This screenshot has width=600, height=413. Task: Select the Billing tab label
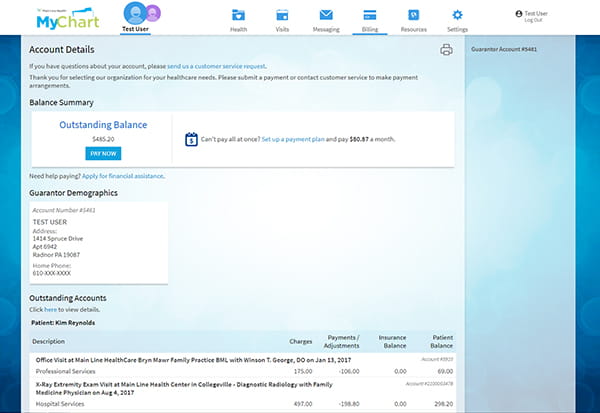369,30
